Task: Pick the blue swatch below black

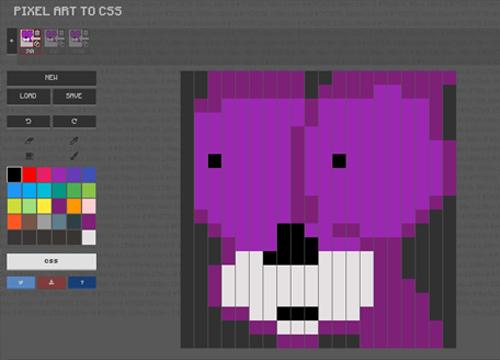Action: click(x=14, y=190)
